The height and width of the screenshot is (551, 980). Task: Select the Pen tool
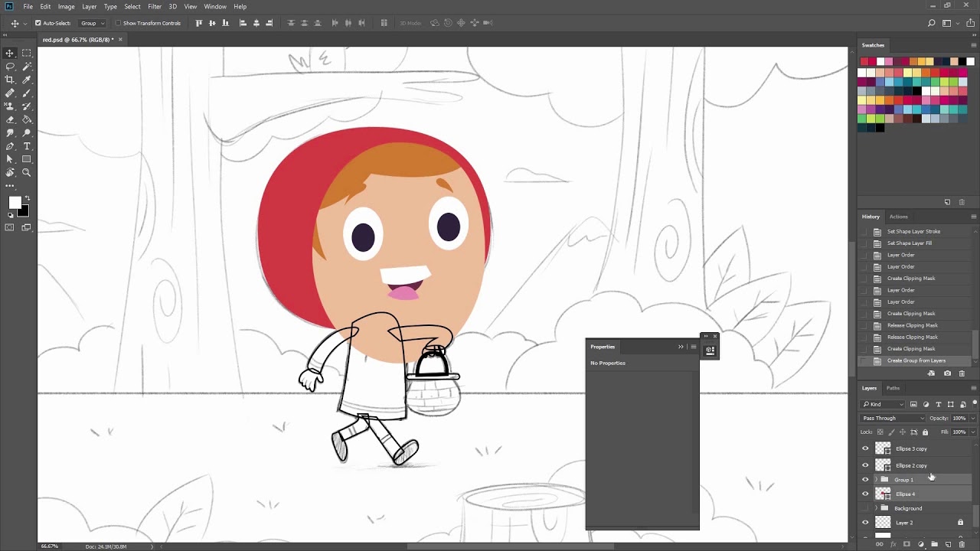click(x=10, y=146)
